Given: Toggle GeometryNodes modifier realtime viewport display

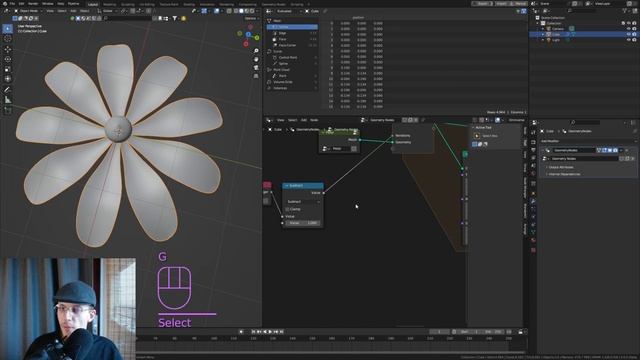Looking at the screenshot, I should pyautogui.click(x=609, y=150).
